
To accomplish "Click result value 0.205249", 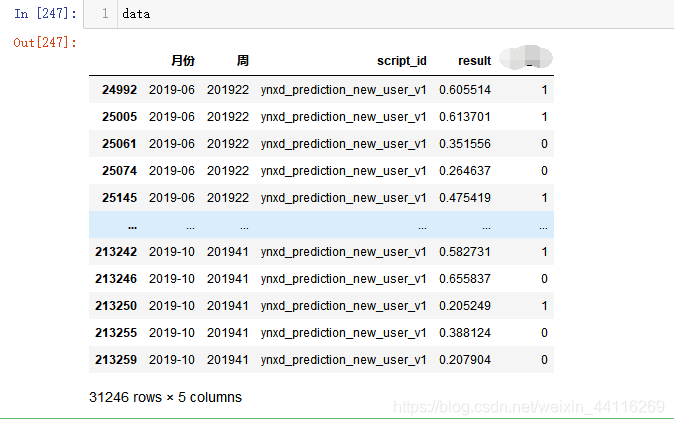I will pos(465,306).
